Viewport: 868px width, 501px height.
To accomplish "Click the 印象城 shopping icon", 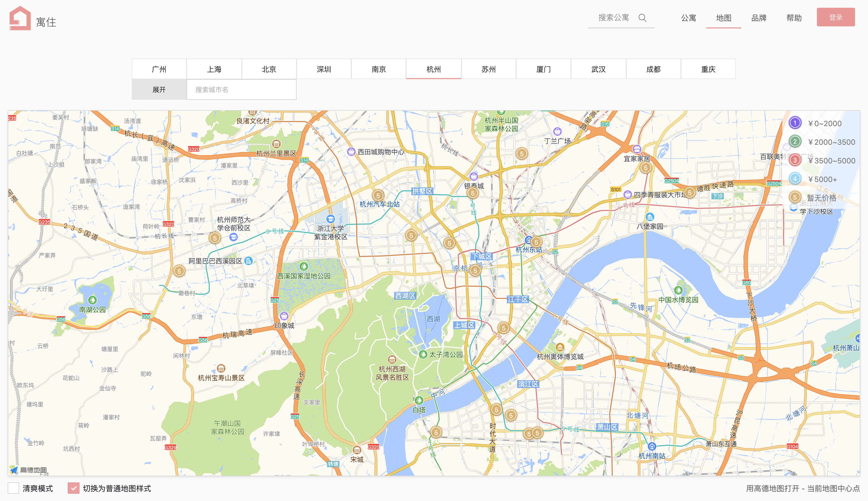I will click(284, 316).
